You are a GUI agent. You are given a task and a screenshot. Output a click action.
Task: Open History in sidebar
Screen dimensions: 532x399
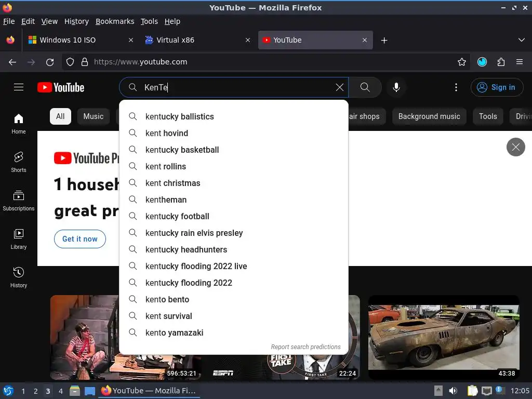click(18, 277)
